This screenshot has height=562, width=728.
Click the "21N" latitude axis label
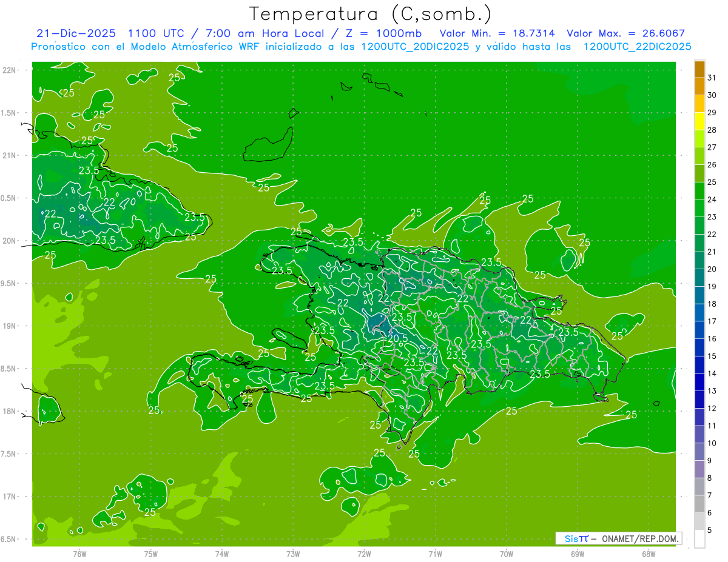(x=10, y=155)
